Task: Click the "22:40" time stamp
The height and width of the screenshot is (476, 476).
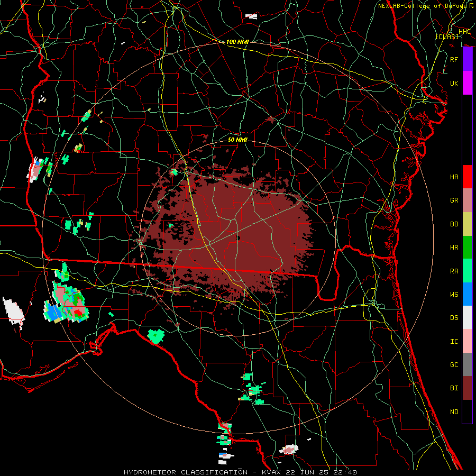Action: [x=345, y=472]
